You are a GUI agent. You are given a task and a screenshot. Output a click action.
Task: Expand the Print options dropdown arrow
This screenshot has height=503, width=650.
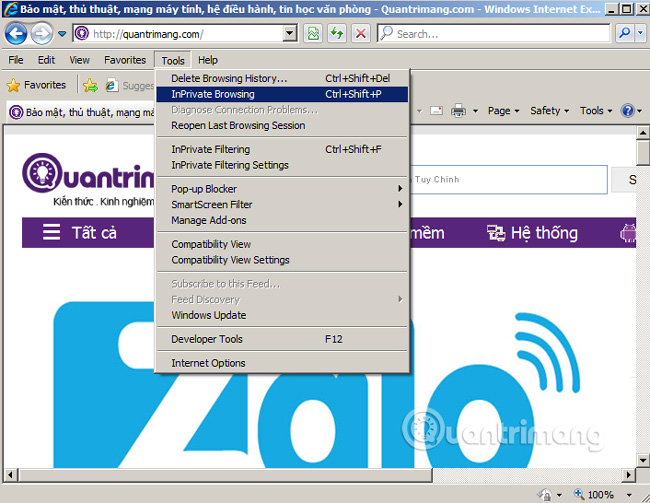click(x=475, y=111)
